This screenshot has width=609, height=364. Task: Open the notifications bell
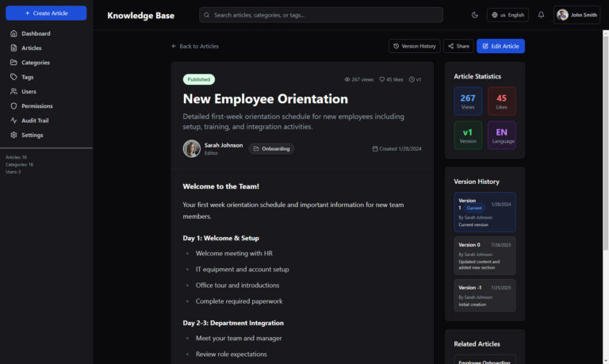(x=541, y=14)
